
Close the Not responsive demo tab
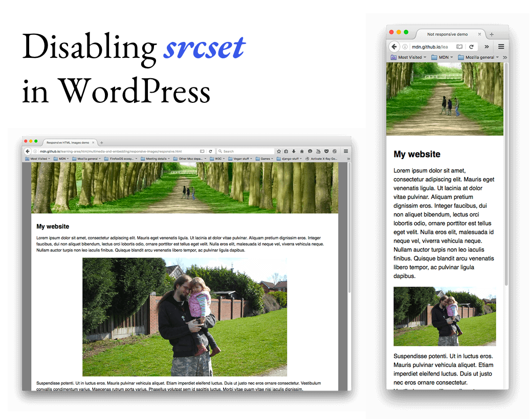[479, 34]
